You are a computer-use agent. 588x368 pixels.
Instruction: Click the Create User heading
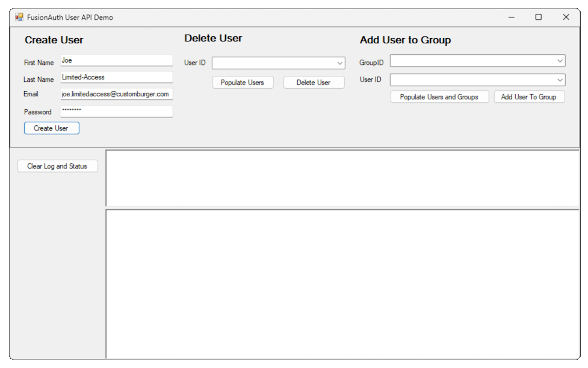pos(54,40)
